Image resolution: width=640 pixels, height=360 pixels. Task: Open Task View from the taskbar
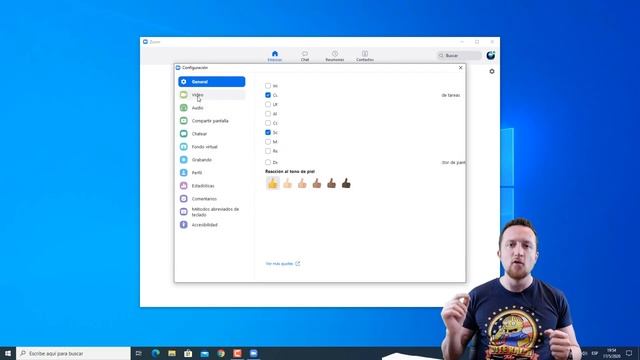click(x=139, y=353)
